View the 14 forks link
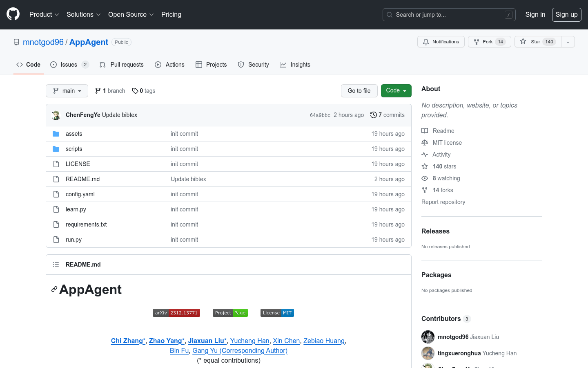Screen dimensions: 588x368 click(437, 190)
